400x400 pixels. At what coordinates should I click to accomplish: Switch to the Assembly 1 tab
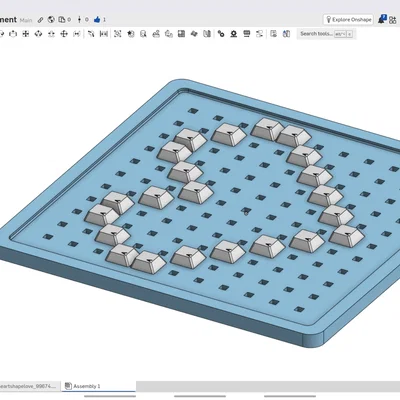[x=99, y=386]
